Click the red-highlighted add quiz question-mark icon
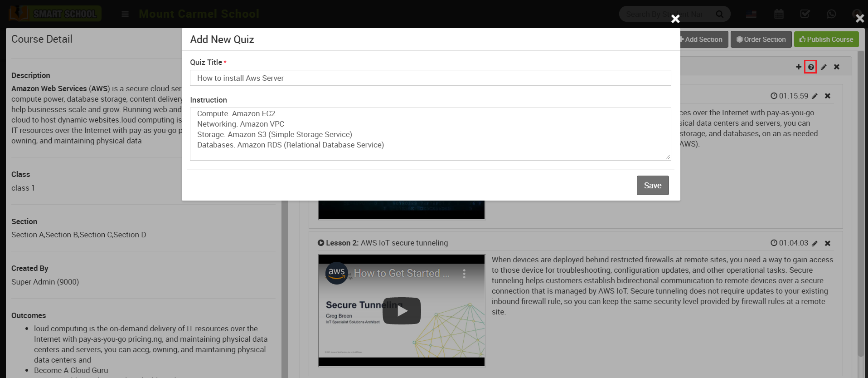Viewport: 868px width, 378px height. pyautogui.click(x=810, y=67)
